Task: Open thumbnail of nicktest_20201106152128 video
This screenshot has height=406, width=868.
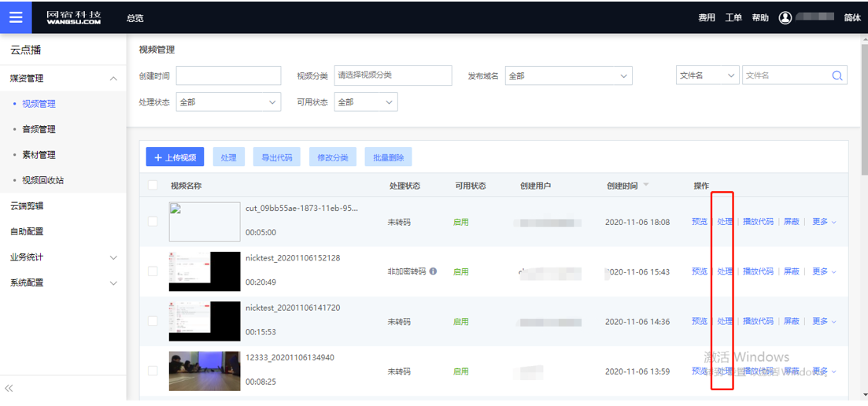Action: [205, 271]
